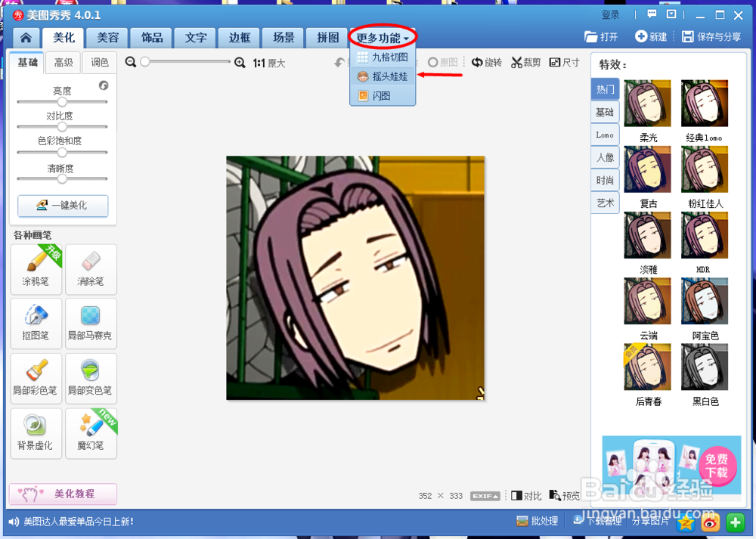
Task: Adjust the 亮度 brightness slider handle
Action: 62,102
